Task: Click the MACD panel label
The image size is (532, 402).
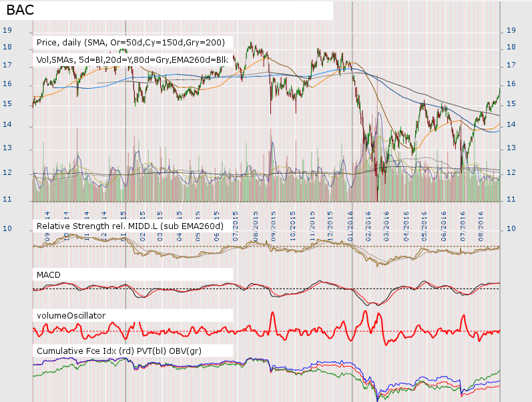Action: 49,274
